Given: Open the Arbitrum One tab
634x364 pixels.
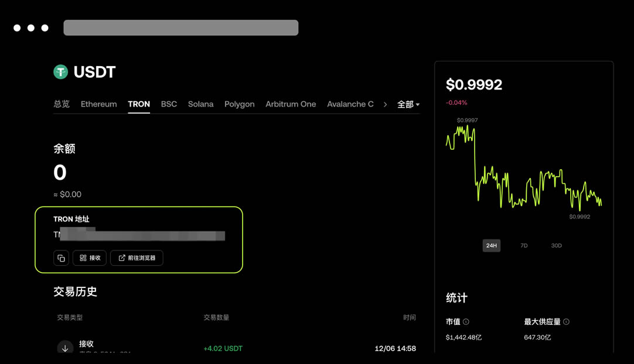Looking at the screenshot, I should (x=291, y=104).
